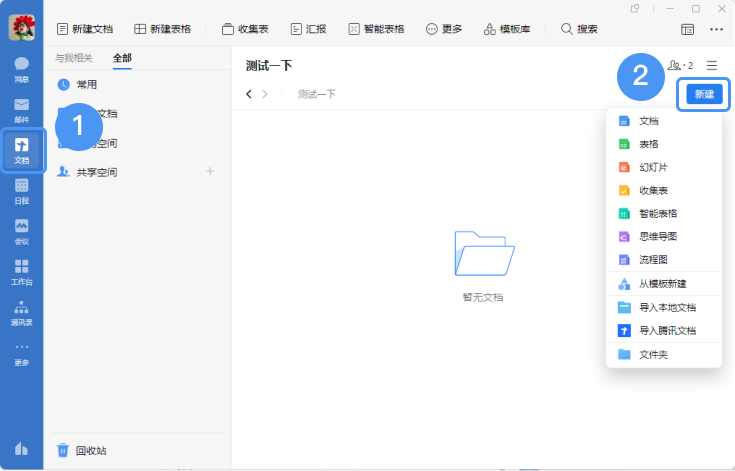Select 导入腾讯文档 in the menu

pos(664,331)
